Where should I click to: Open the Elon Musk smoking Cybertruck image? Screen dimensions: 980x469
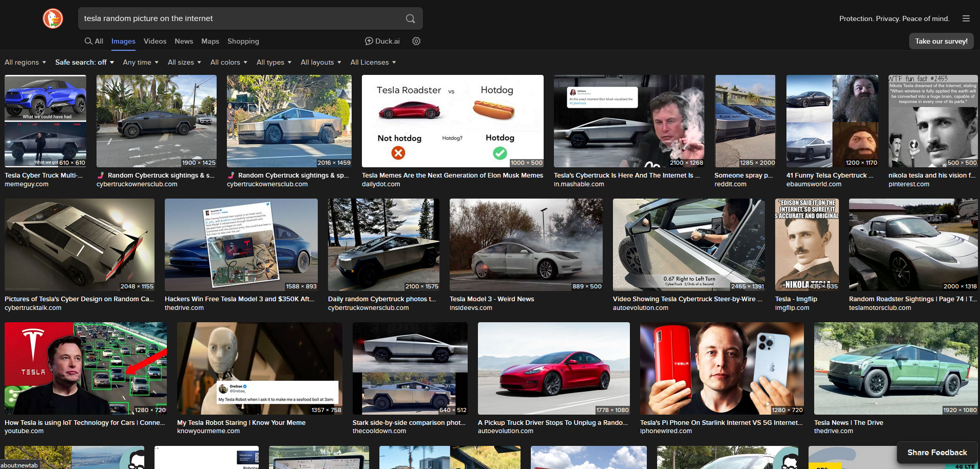pyautogui.click(x=629, y=121)
